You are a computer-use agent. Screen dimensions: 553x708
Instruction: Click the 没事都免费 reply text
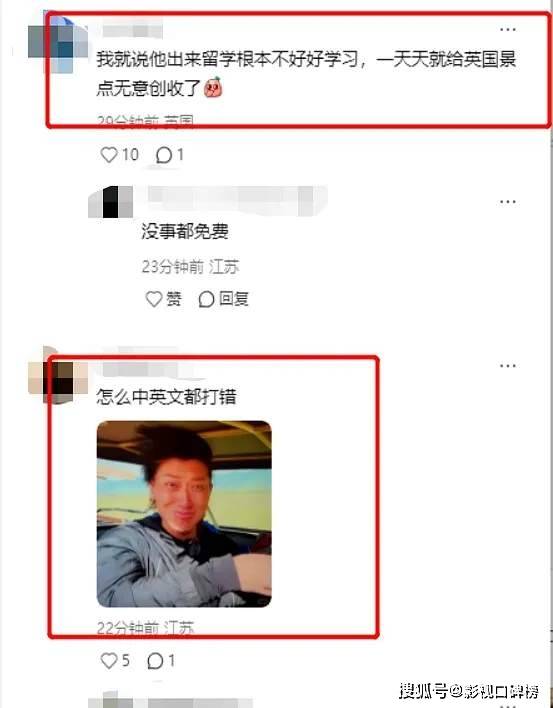tap(185, 232)
